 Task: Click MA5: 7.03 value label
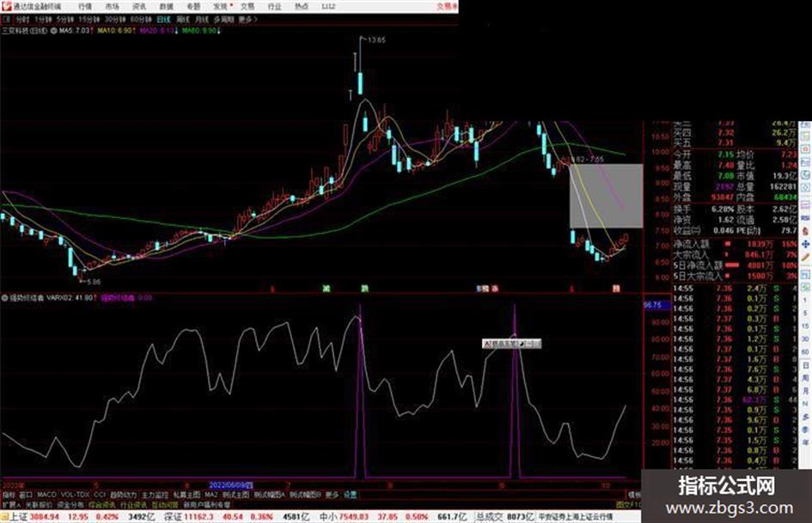point(75,31)
